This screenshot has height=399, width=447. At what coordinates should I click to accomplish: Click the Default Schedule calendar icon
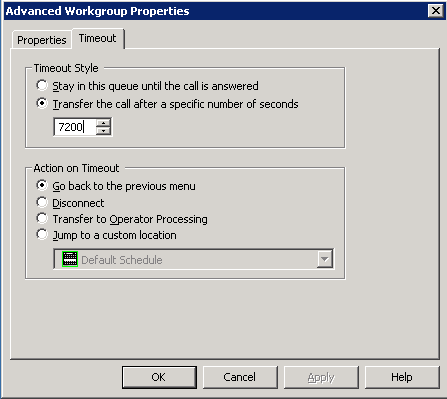(70, 259)
